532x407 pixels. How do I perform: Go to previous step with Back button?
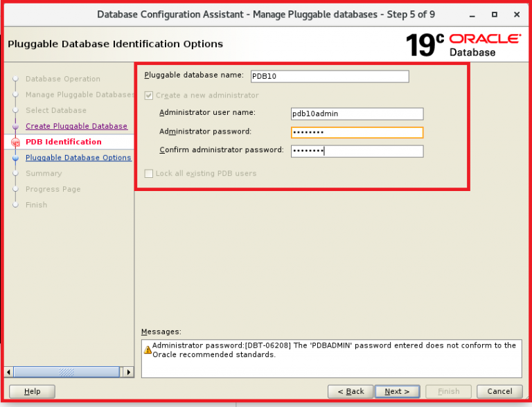[x=351, y=391]
